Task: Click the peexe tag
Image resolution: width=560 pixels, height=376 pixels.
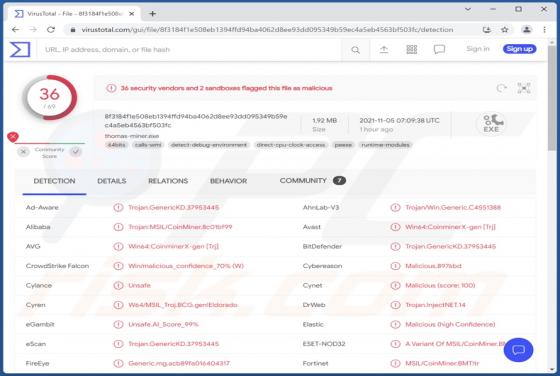Action: 343,145
